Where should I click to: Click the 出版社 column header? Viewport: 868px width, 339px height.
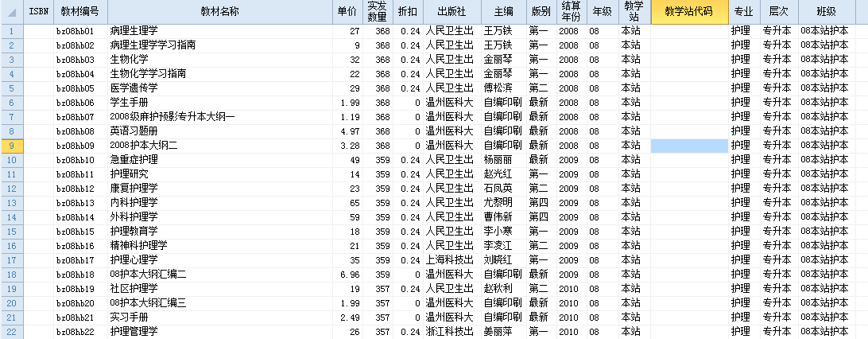coord(451,12)
